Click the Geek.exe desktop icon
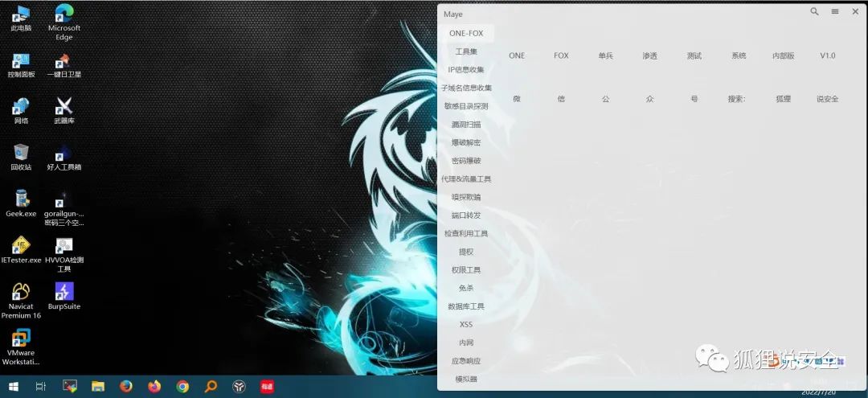Viewport: 868px width, 398px height. coord(21,203)
